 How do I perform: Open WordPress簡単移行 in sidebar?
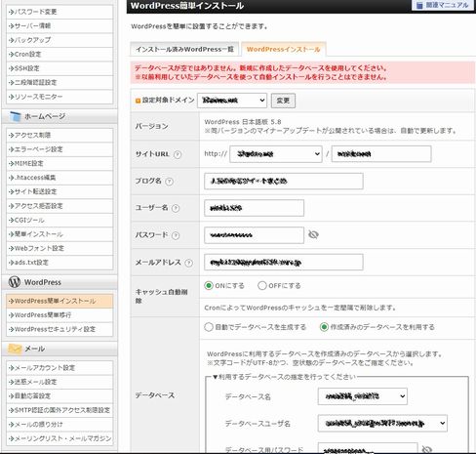(x=59, y=315)
